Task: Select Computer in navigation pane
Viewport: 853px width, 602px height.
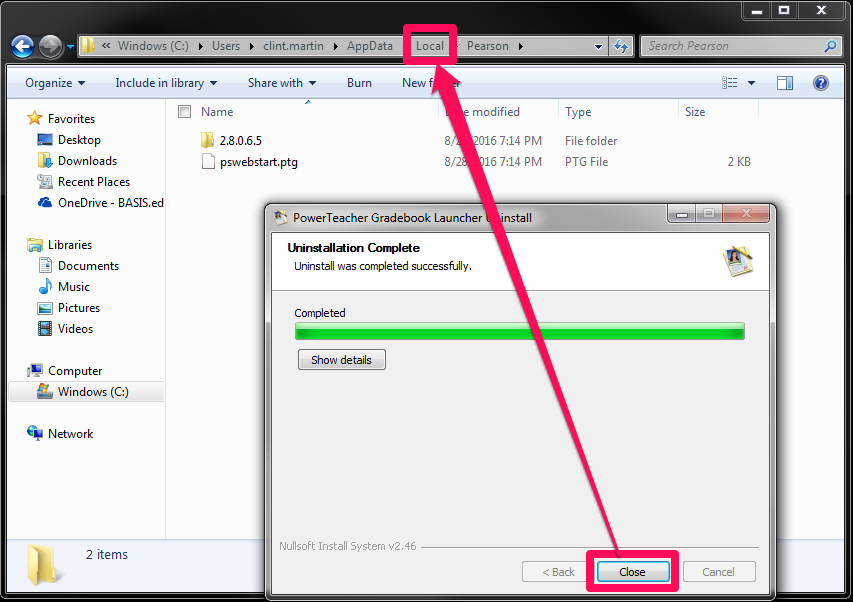Action: point(75,371)
